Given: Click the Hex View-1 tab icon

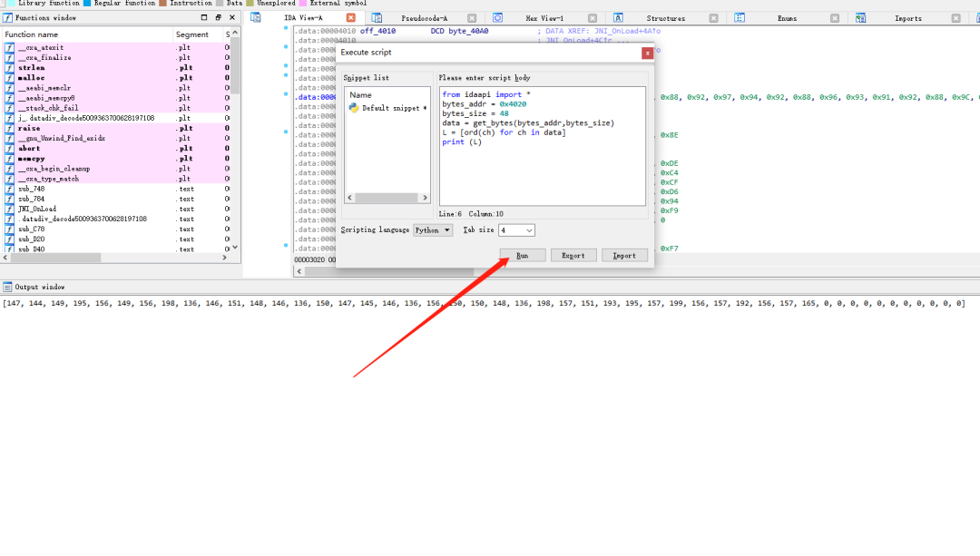Looking at the screenshot, I should [497, 18].
